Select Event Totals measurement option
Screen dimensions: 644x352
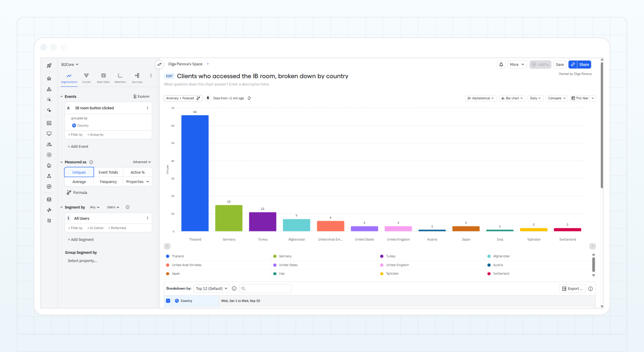pos(108,172)
